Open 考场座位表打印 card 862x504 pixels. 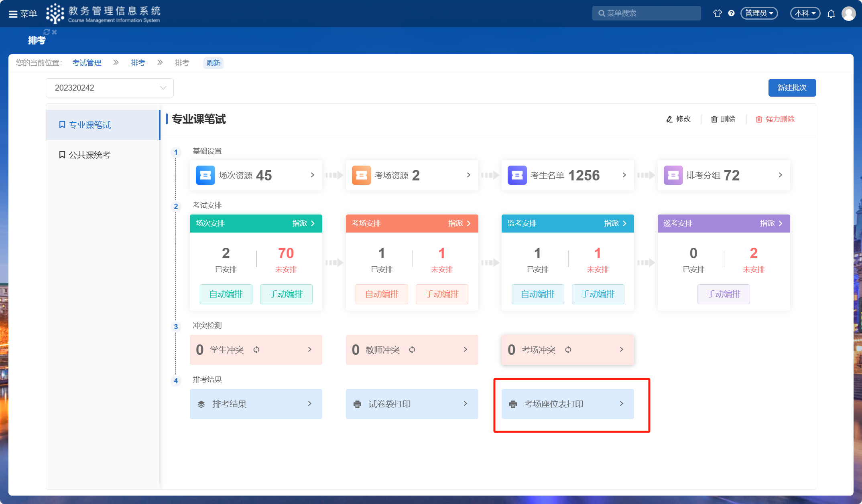coord(567,404)
